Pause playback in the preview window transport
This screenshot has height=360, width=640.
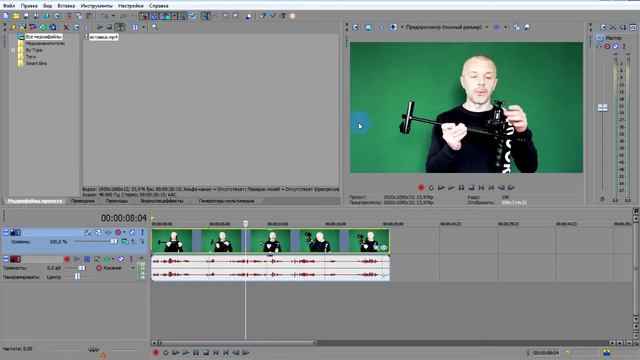[461, 187]
